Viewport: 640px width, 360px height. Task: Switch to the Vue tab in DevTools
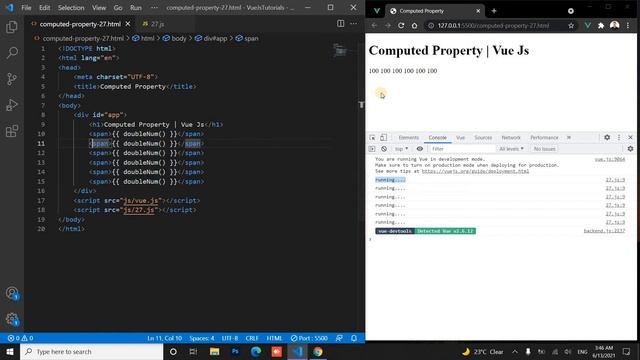[x=460, y=138]
